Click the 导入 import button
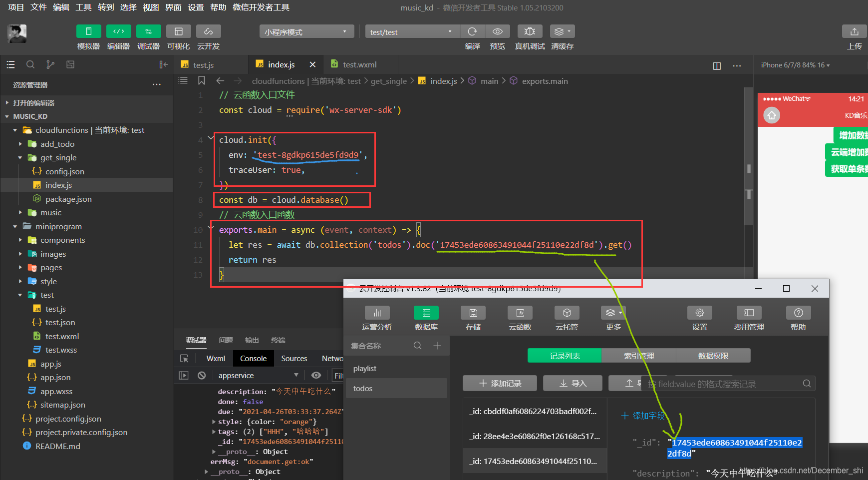The height and width of the screenshot is (480, 868). point(573,383)
